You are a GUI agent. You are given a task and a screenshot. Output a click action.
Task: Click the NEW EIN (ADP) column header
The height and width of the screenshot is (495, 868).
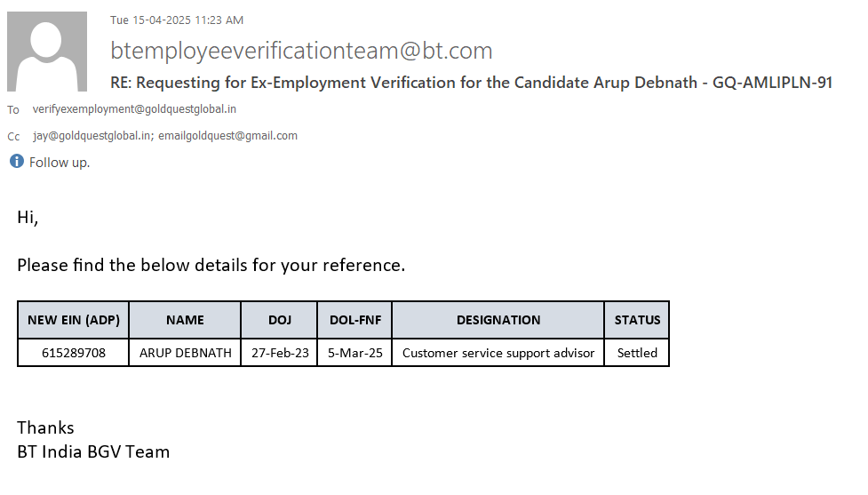[74, 320]
